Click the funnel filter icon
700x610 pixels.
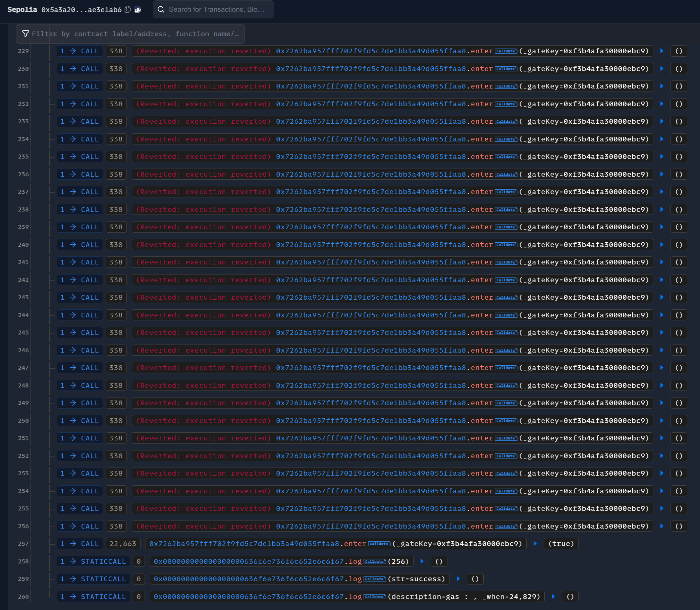(x=25, y=34)
